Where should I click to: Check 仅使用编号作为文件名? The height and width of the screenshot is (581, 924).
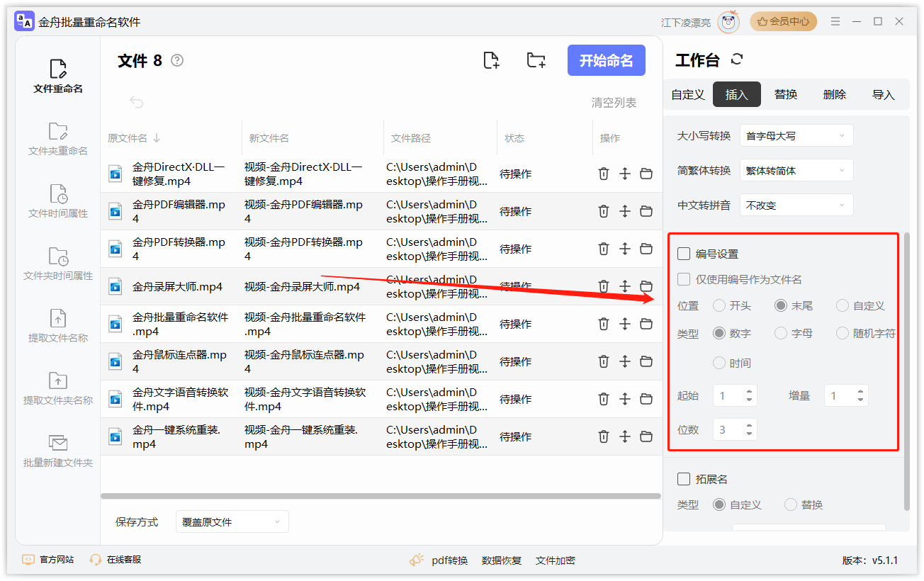click(684, 279)
